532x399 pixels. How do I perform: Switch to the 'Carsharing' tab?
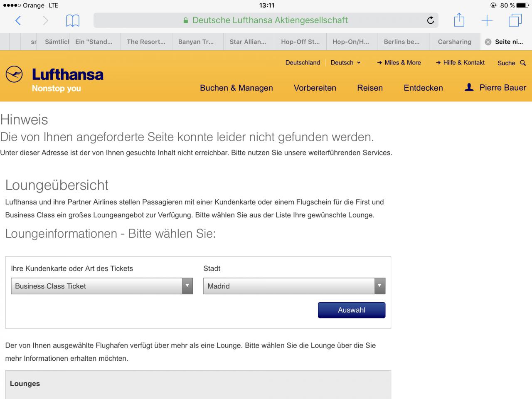[455, 42]
